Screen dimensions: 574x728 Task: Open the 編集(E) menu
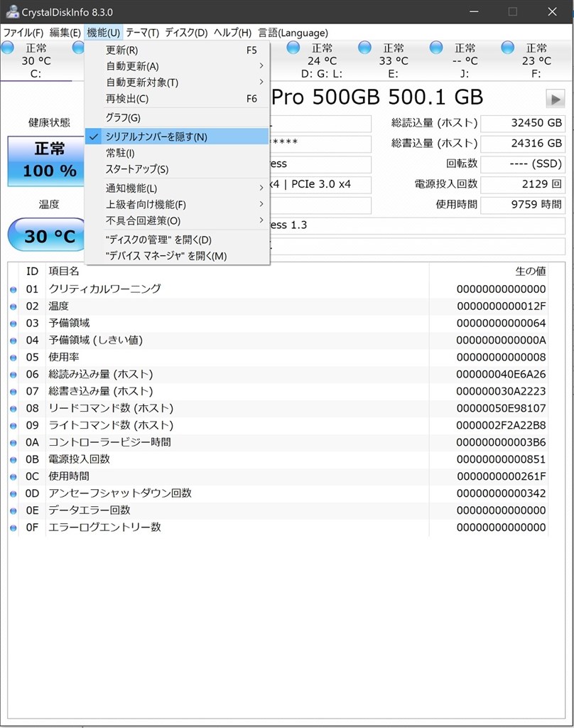coord(65,33)
